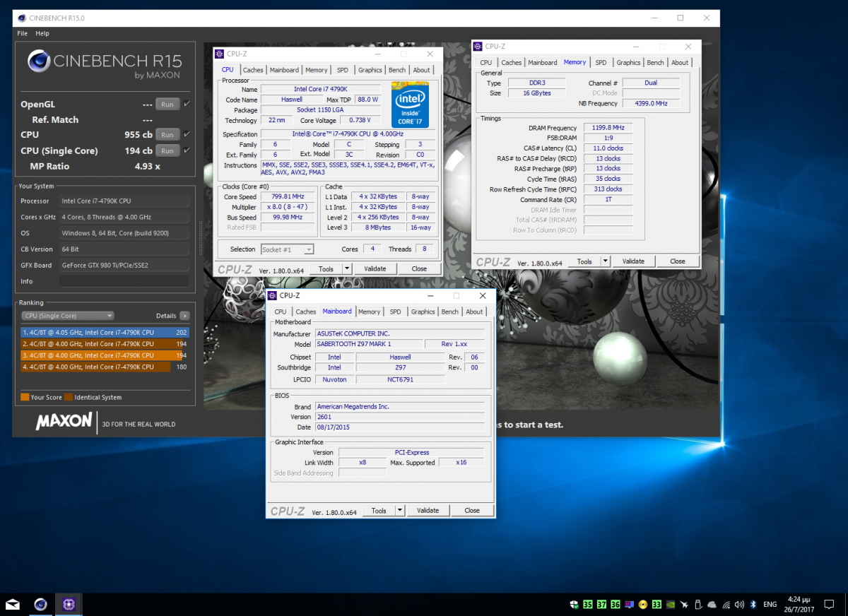This screenshot has width=848, height=616.
Task: Click Validate in the Mainboard tab window
Action: click(x=428, y=510)
